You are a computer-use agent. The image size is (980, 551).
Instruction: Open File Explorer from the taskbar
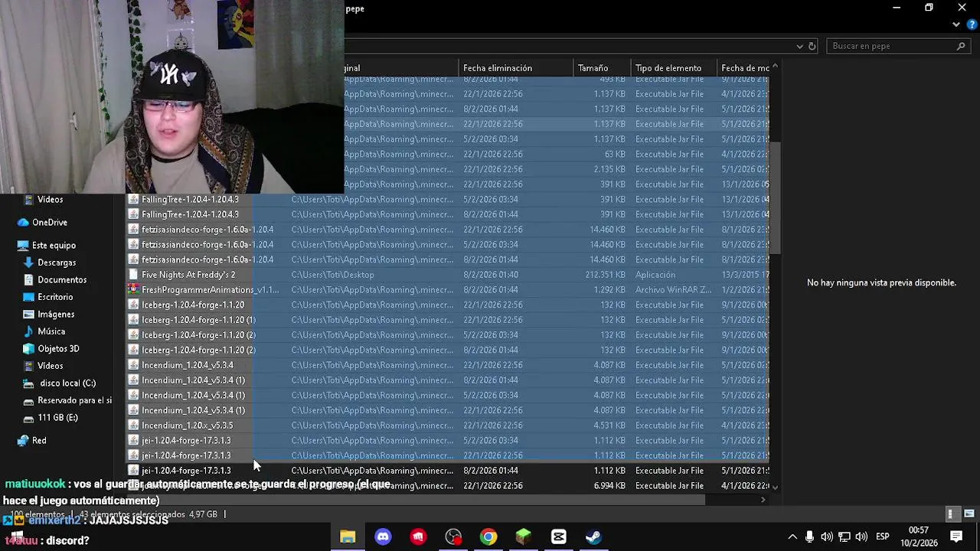coord(348,536)
